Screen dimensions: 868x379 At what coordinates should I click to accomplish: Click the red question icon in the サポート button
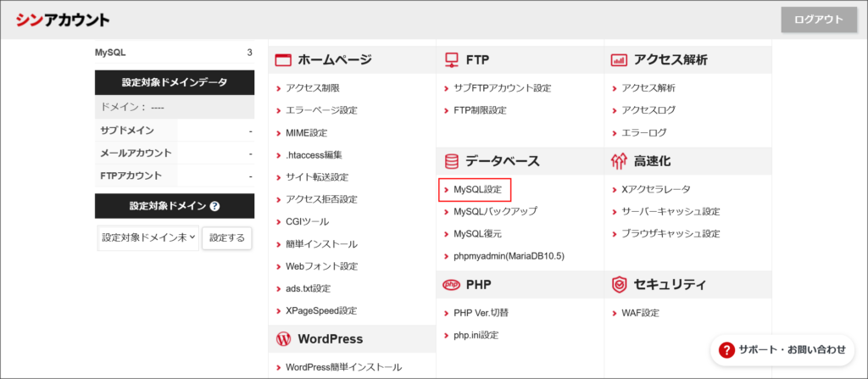click(726, 349)
